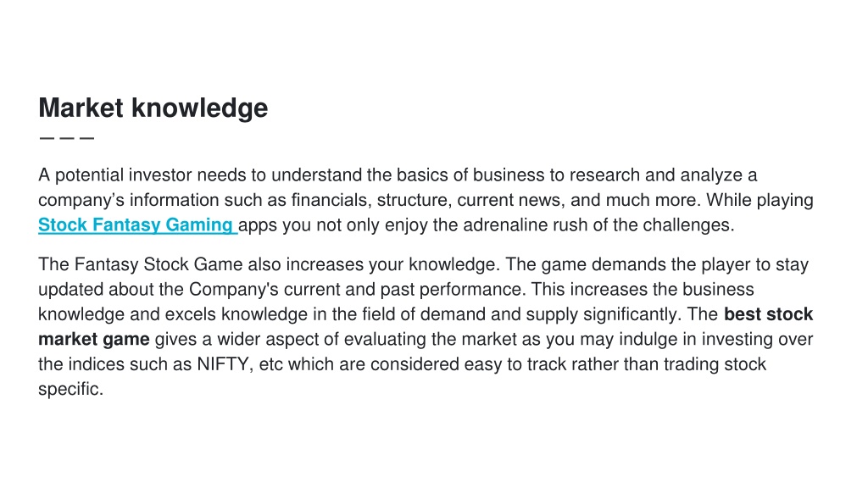Click the bold words 'market game'
Screen dimensions: 868x488
[x=93, y=339]
